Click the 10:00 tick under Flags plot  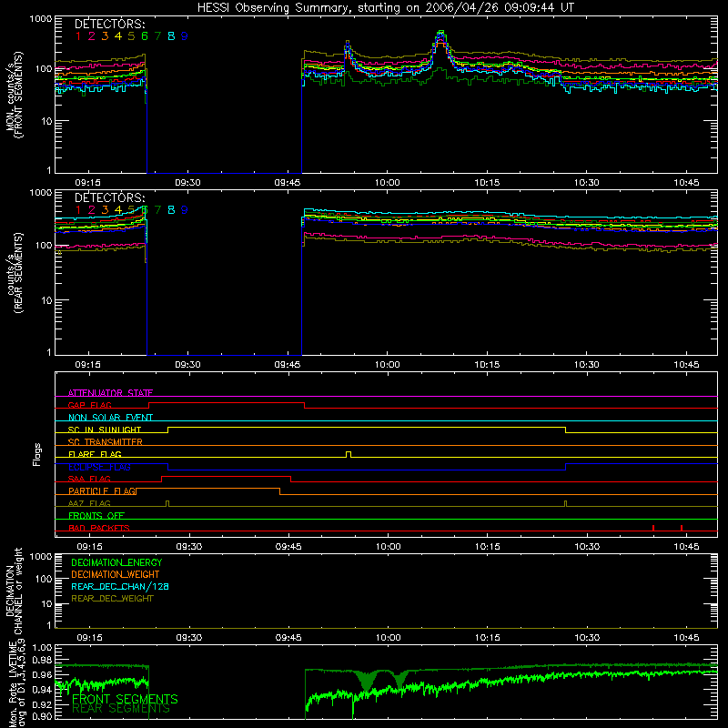(x=389, y=547)
